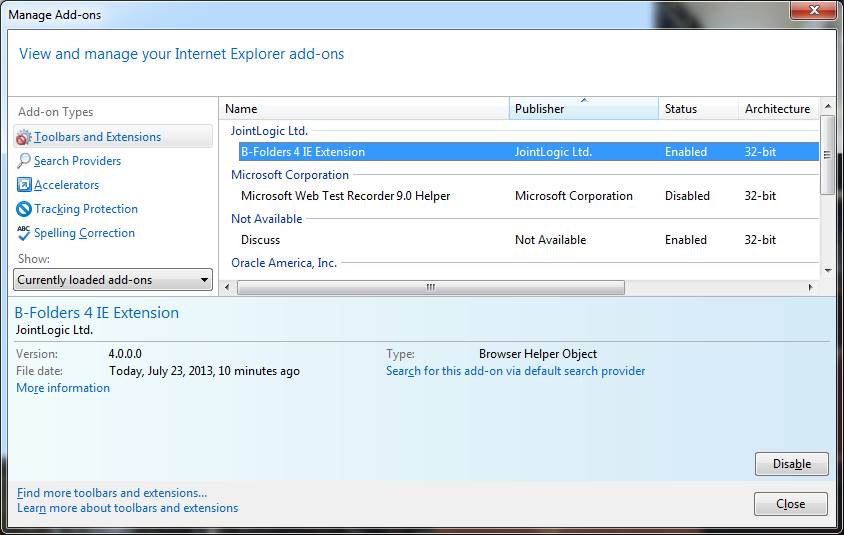844x535 pixels.
Task: Click the file date Today, July 23, 2013
Action: point(205,371)
